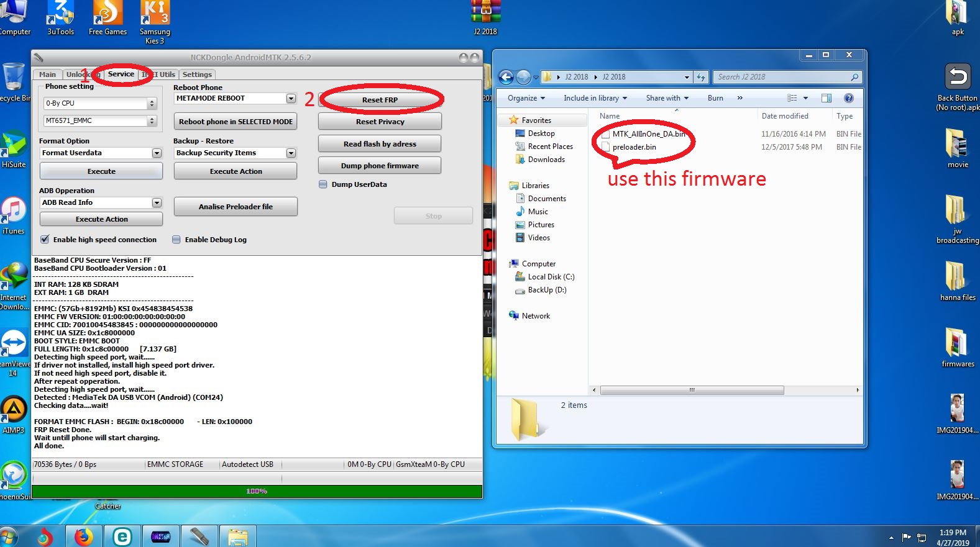Open the Free Games desktop icon
This screenshot has height=547, width=980.
coord(108,17)
